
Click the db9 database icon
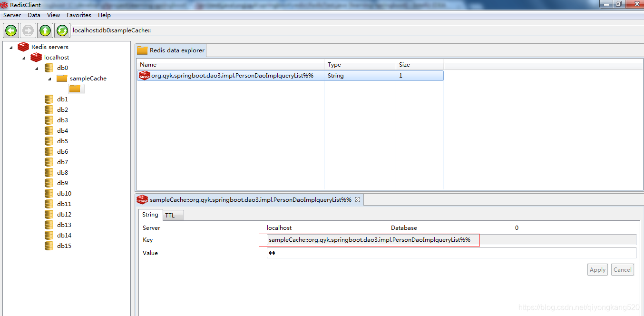pos(49,183)
